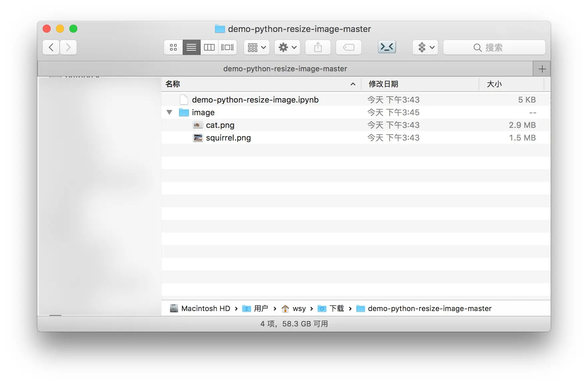The image size is (588, 385).
Task: Click the Share toolbar button
Action: (x=318, y=47)
